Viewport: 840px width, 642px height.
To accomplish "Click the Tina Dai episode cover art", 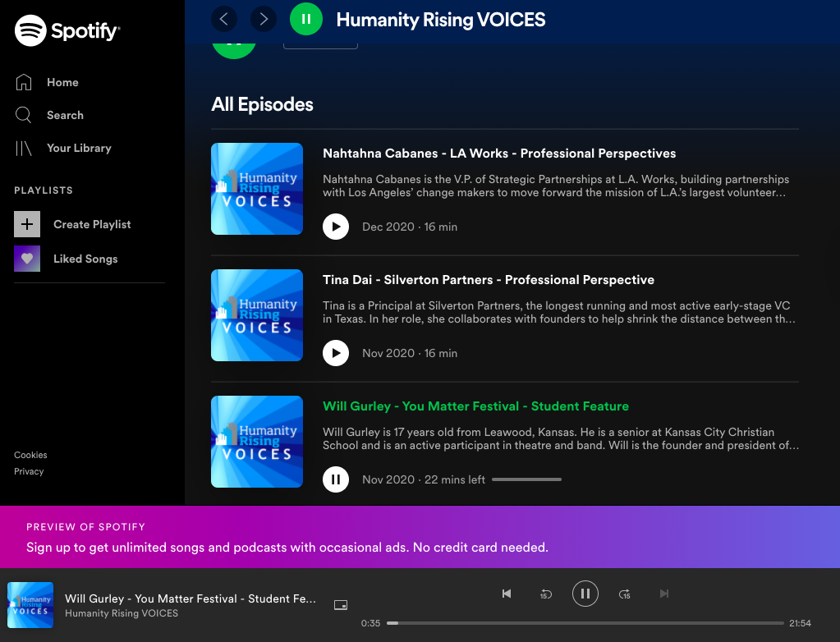I will pos(257,314).
